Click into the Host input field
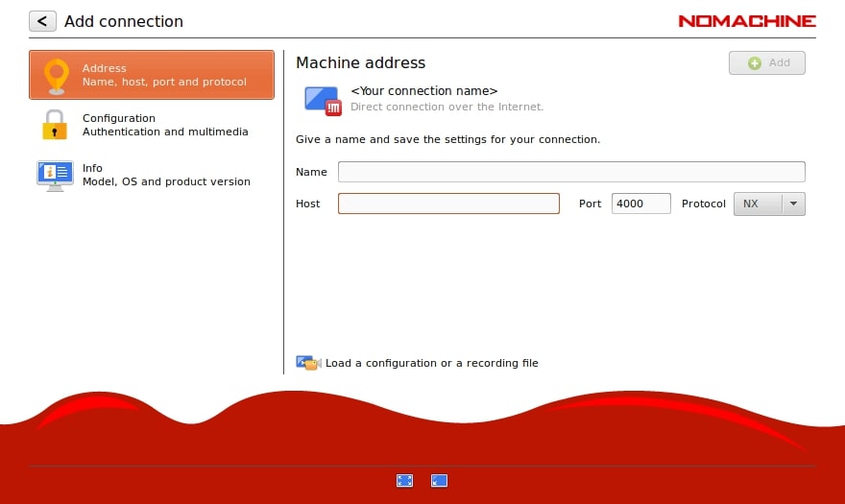845x504 pixels. pos(448,204)
